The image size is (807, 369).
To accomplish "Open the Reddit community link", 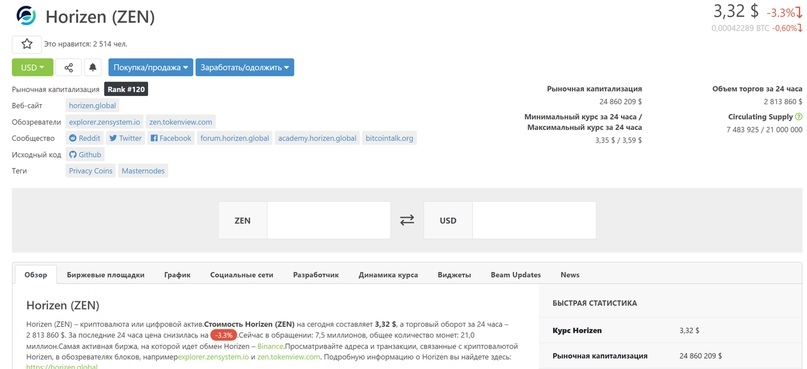I will (85, 138).
